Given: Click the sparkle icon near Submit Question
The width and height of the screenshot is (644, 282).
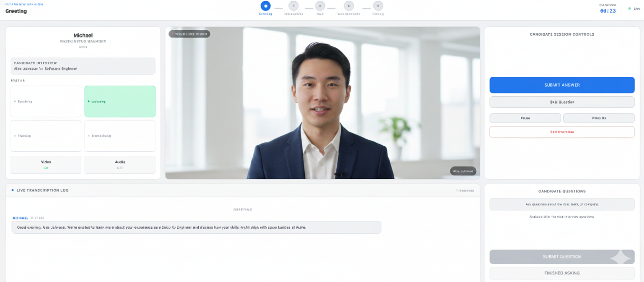Looking at the screenshot, I should tap(621, 257).
